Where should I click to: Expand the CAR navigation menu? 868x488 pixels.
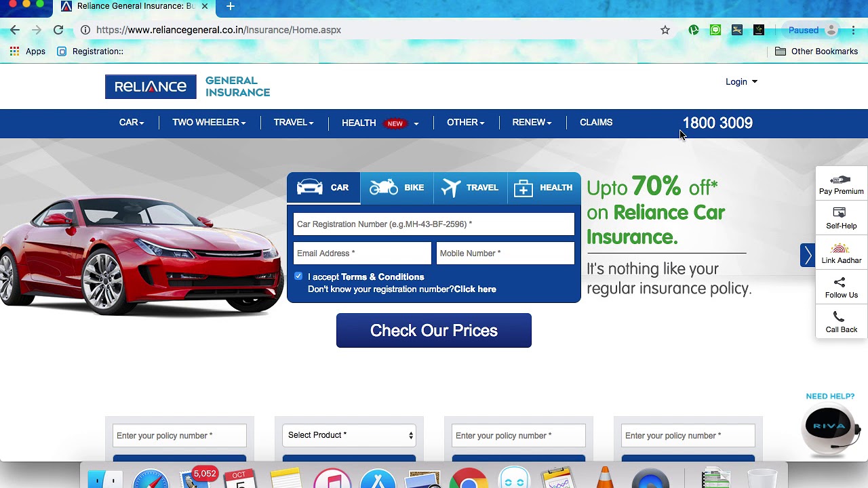click(132, 123)
